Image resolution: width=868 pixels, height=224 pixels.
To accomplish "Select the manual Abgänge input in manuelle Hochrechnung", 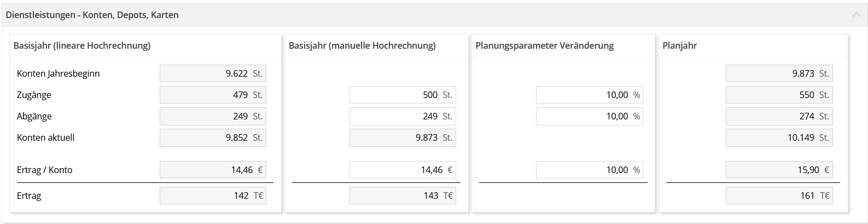I will [402, 116].
